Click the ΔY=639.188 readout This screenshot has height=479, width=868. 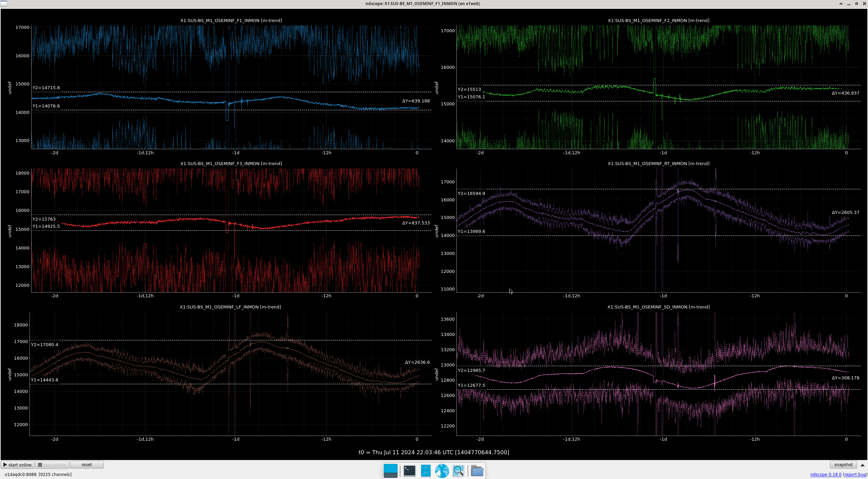pyautogui.click(x=416, y=101)
